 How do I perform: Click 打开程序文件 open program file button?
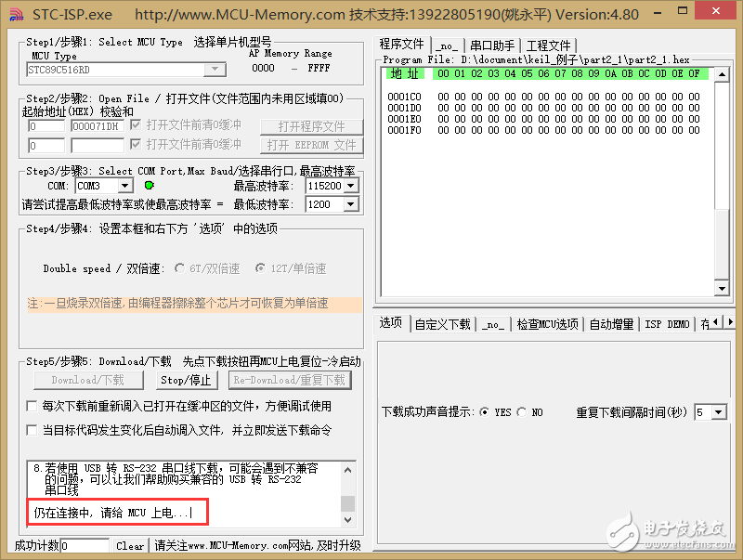pyautogui.click(x=311, y=126)
